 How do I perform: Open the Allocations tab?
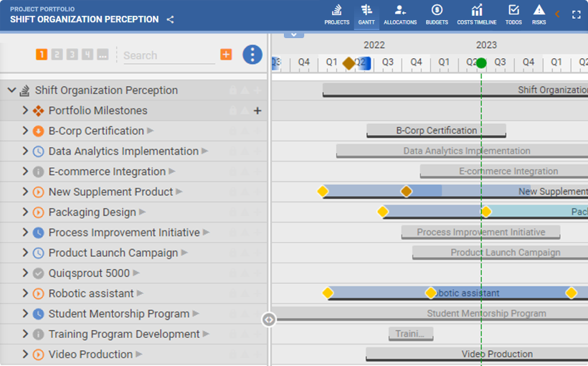coord(400,15)
